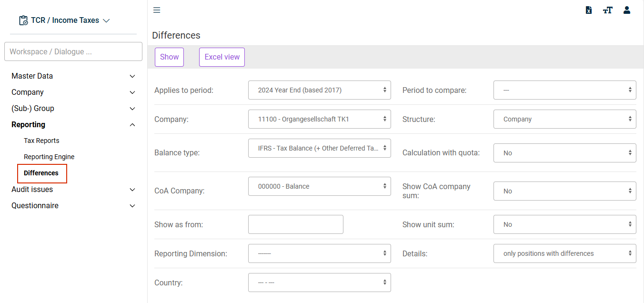This screenshot has width=644, height=303.
Task: Open the Company selection dropdown
Action: pos(320,119)
